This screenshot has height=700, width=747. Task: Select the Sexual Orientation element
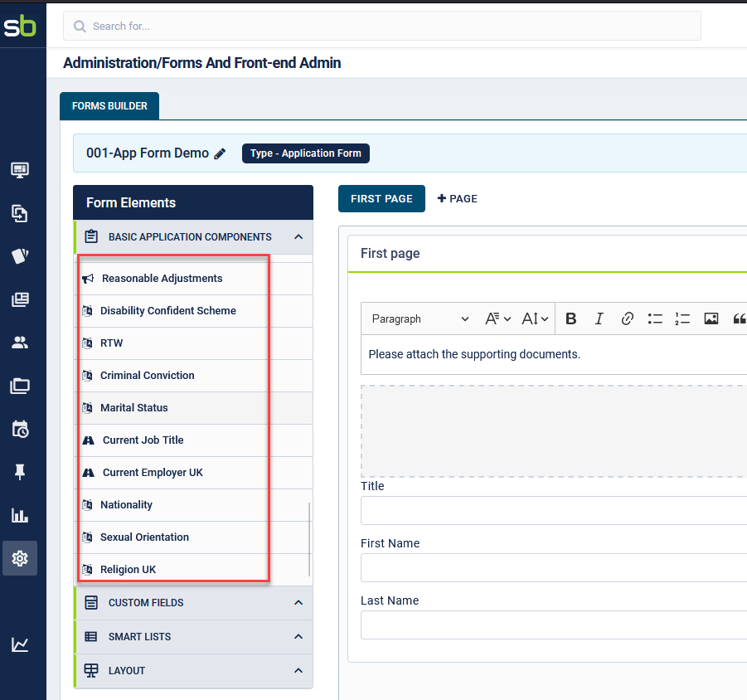(193, 537)
